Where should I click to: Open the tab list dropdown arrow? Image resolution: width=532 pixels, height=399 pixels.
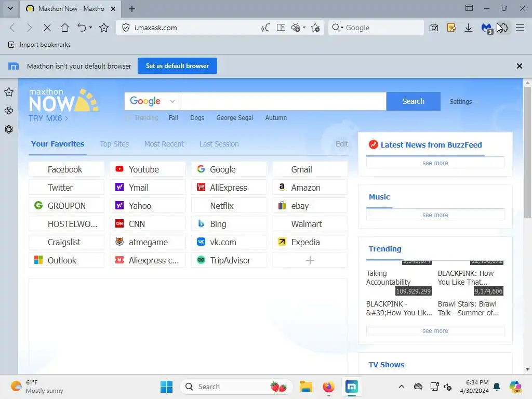(10, 8)
